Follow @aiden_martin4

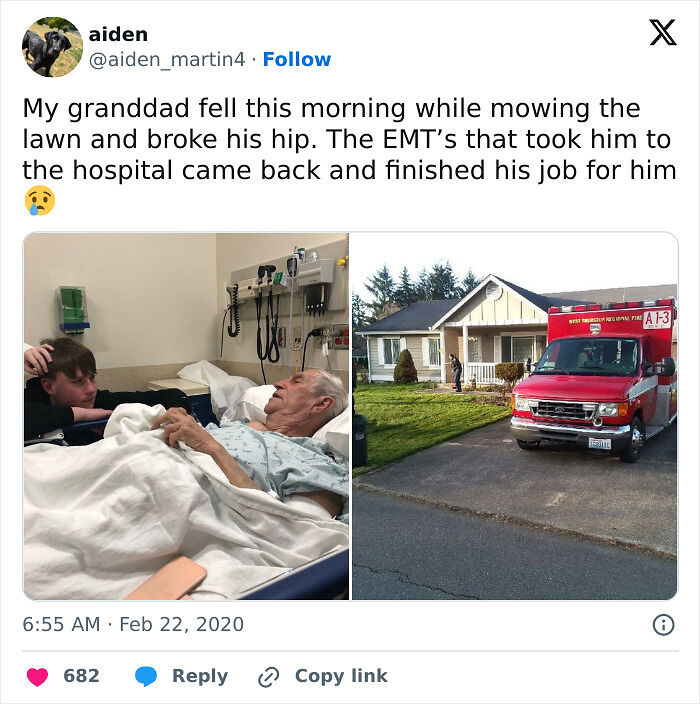(297, 59)
